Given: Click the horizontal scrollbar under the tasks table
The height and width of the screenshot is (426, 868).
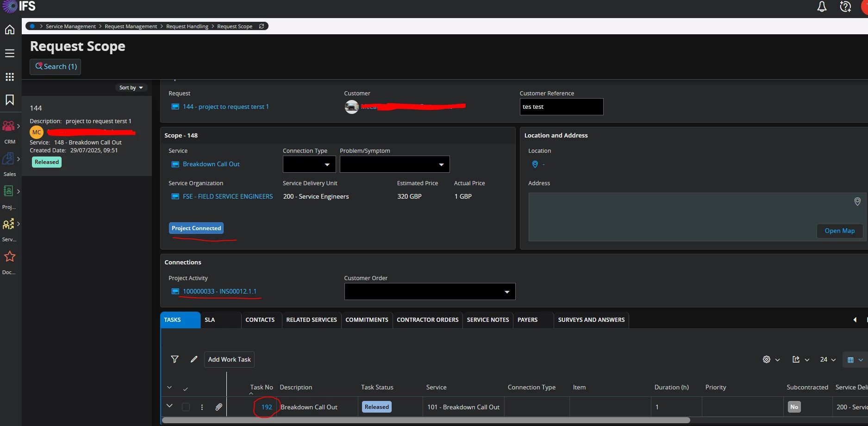Looking at the screenshot, I should [426, 420].
